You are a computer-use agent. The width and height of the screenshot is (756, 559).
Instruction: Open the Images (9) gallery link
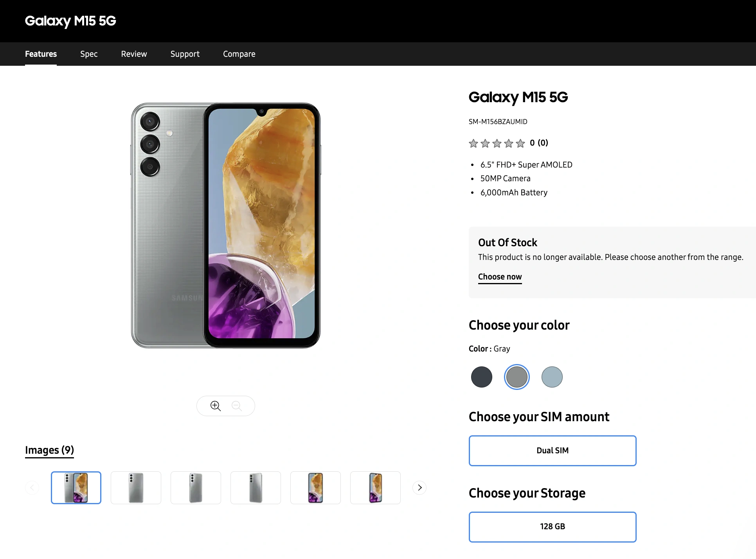(49, 450)
